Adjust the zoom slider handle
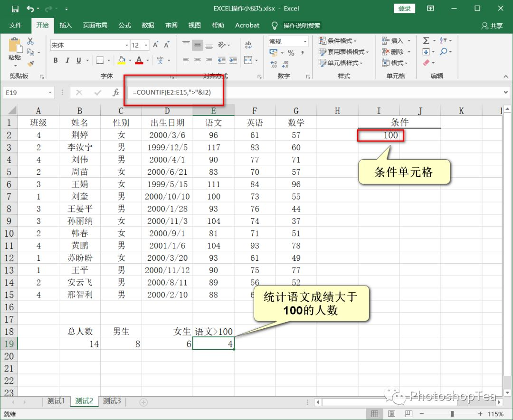Screen dimensions: 513x420 (453, 414)
